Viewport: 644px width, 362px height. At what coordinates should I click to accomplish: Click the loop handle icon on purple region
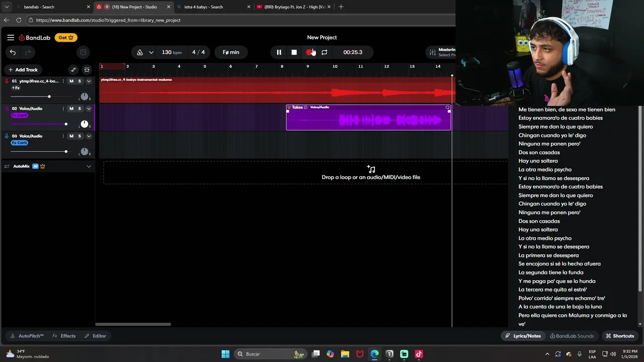(x=448, y=108)
